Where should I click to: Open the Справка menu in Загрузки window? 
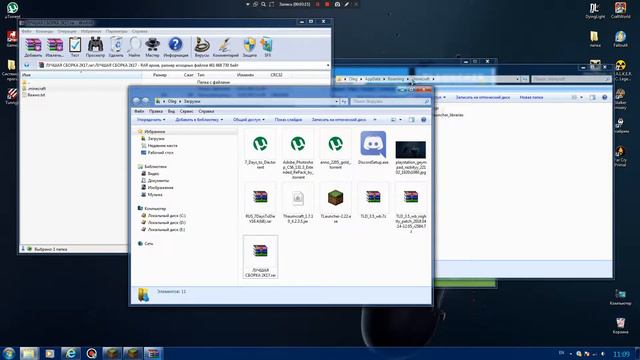tap(206, 111)
